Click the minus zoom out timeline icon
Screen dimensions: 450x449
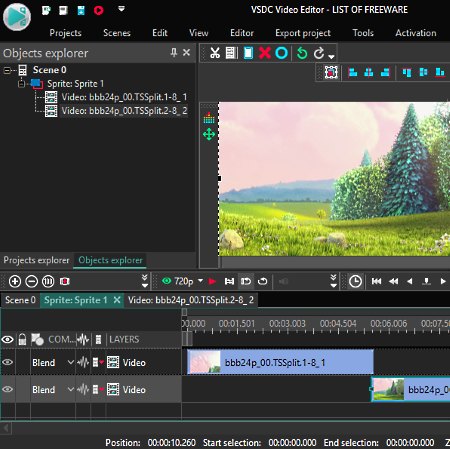(32, 281)
